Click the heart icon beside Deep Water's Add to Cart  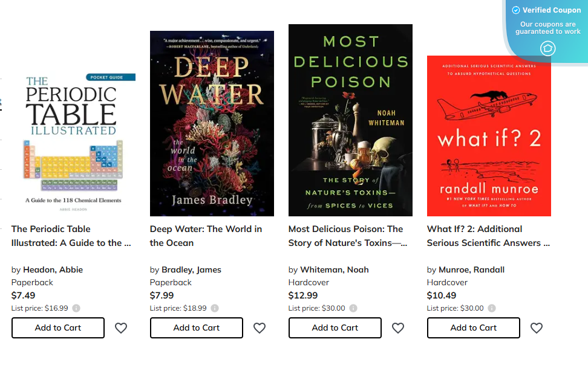(x=260, y=328)
